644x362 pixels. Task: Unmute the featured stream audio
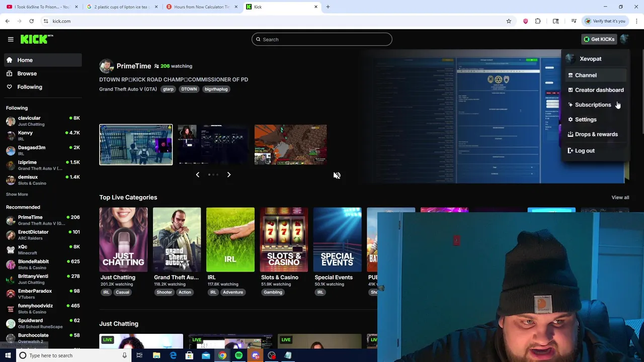pos(337,175)
